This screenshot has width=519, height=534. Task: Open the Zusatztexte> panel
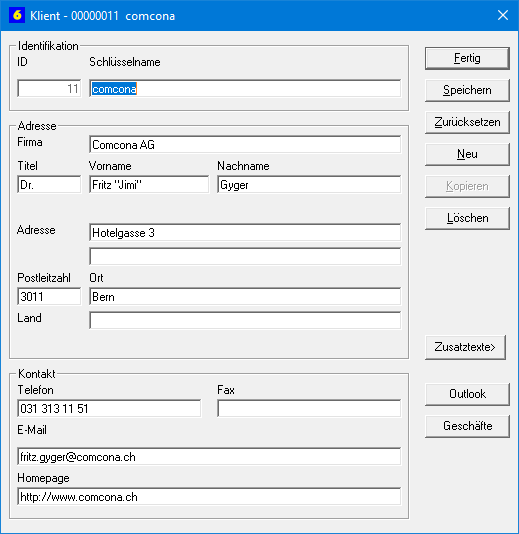465,347
